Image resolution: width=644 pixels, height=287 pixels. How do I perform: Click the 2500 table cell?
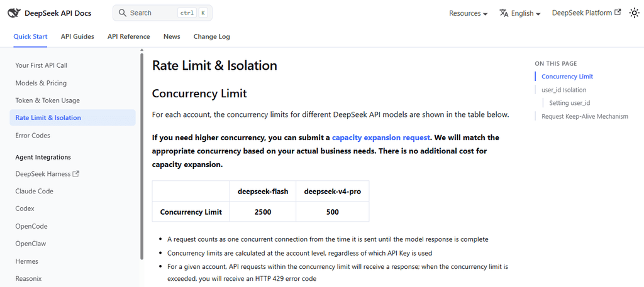(262, 212)
